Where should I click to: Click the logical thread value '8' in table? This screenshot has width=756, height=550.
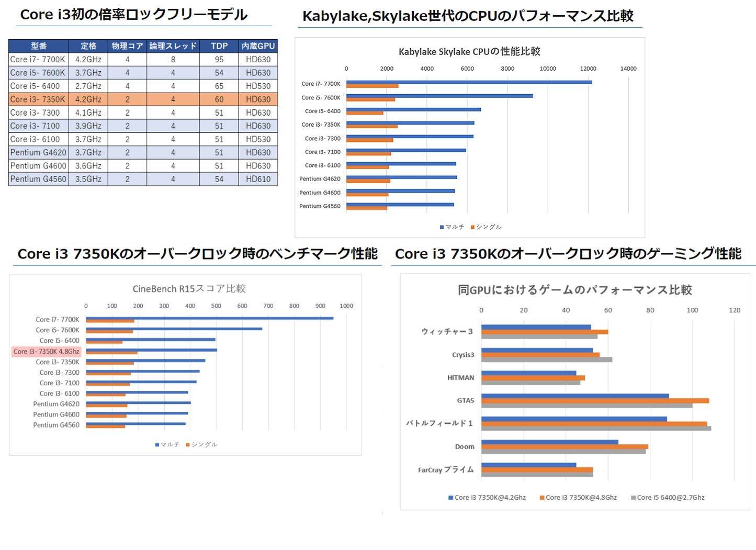pos(173,60)
